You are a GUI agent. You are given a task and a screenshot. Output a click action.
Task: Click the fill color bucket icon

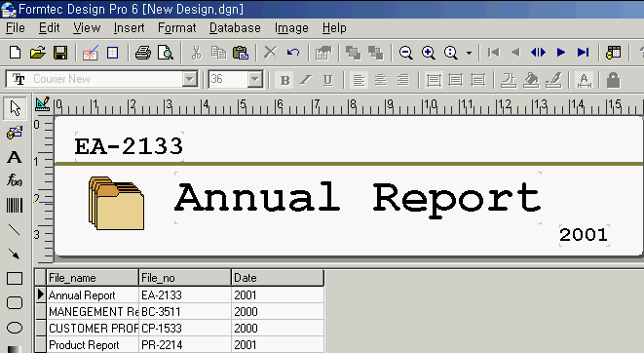click(531, 80)
